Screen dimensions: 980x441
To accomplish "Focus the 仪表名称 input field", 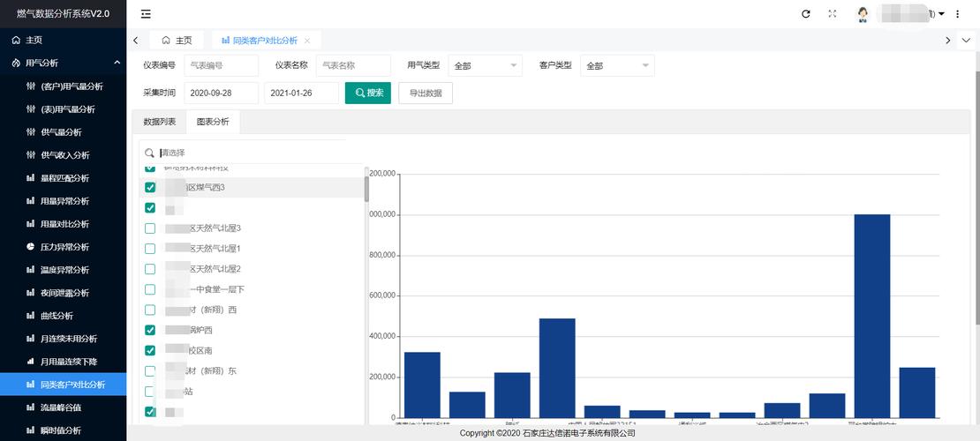I will [x=353, y=65].
